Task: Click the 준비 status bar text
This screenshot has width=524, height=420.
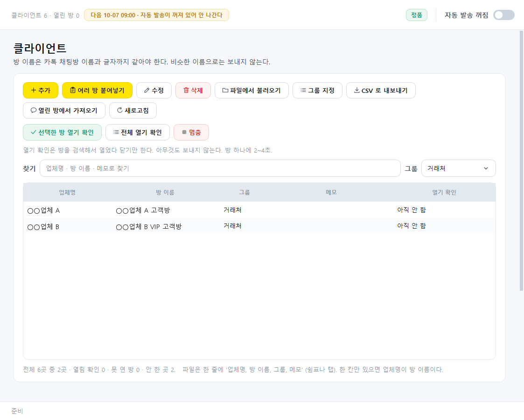Action: point(17,411)
